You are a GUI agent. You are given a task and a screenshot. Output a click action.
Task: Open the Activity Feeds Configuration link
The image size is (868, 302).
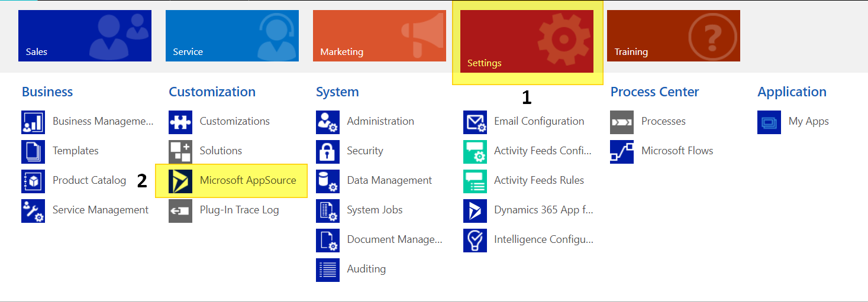click(x=543, y=151)
